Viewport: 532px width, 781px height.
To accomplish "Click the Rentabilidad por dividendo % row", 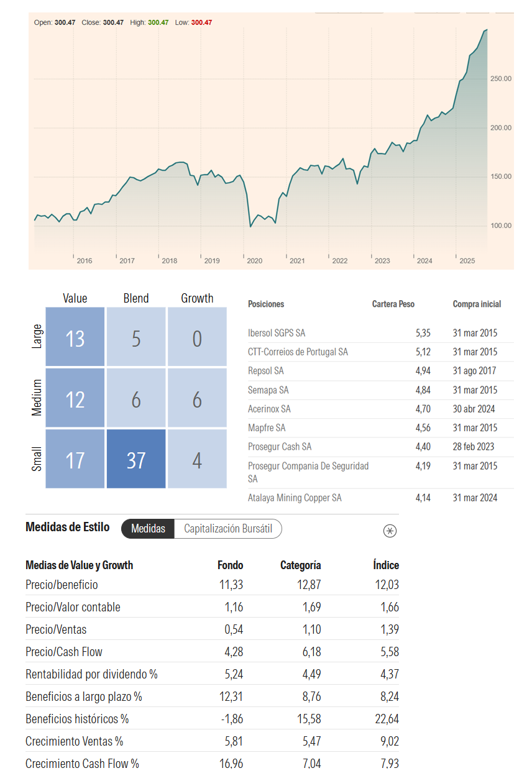I will click(x=91, y=674).
